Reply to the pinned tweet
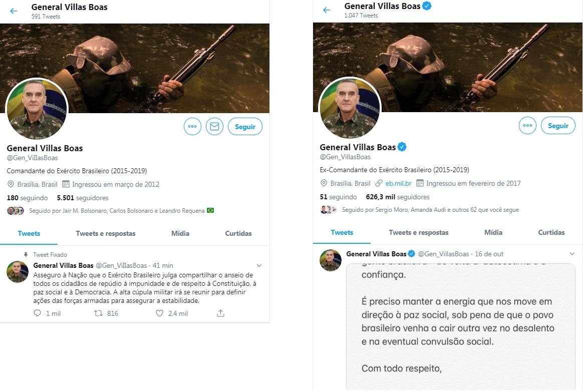Image resolution: width=583 pixels, height=392 pixels. click(37, 313)
